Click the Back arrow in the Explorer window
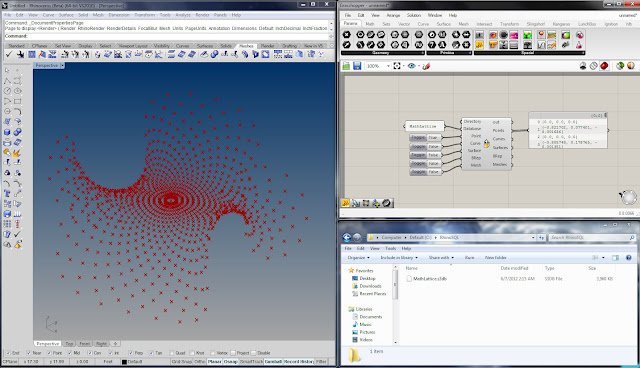The height and width of the screenshot is (368, 640). pyautogui.click(x=347, y=237)
